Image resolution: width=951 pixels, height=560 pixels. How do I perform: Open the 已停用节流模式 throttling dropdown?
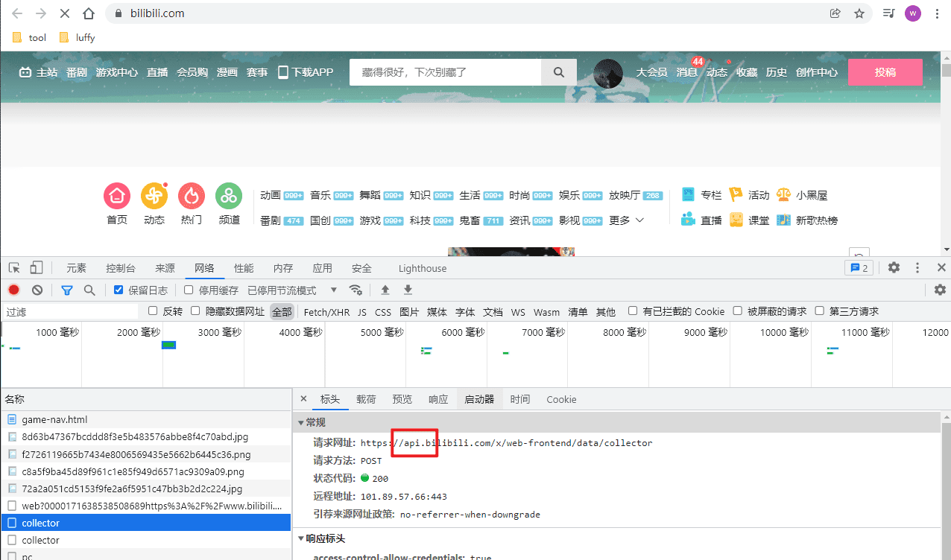point(292,290)
